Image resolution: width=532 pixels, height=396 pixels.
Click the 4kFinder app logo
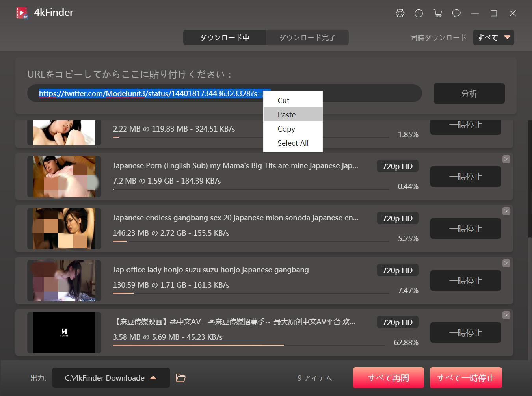(22, 13)
